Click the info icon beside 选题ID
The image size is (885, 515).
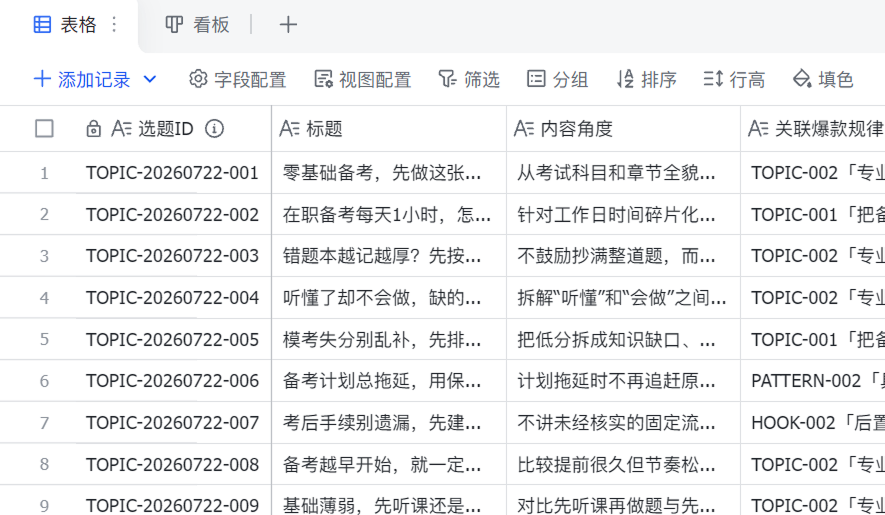coord(214,129)
